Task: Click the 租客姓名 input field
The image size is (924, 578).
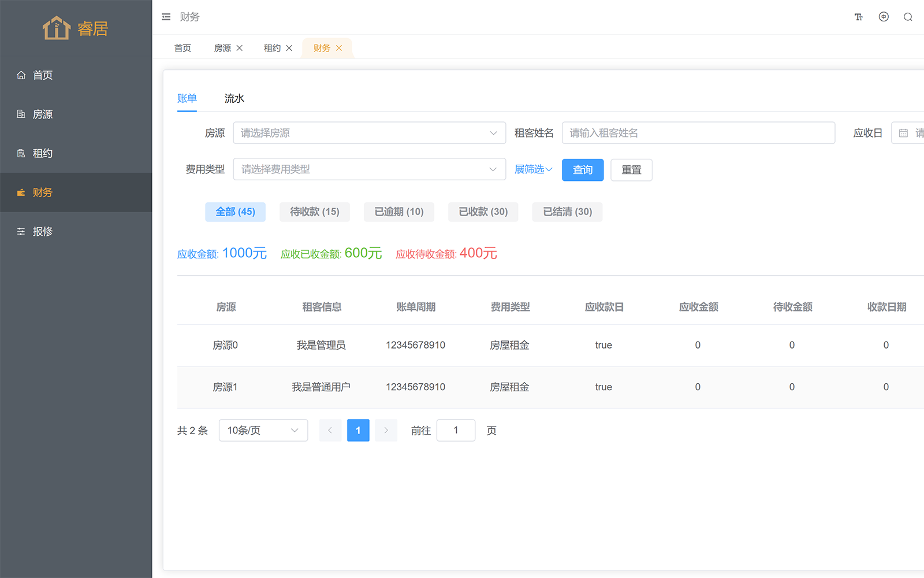Action: (x=698, y=133)
